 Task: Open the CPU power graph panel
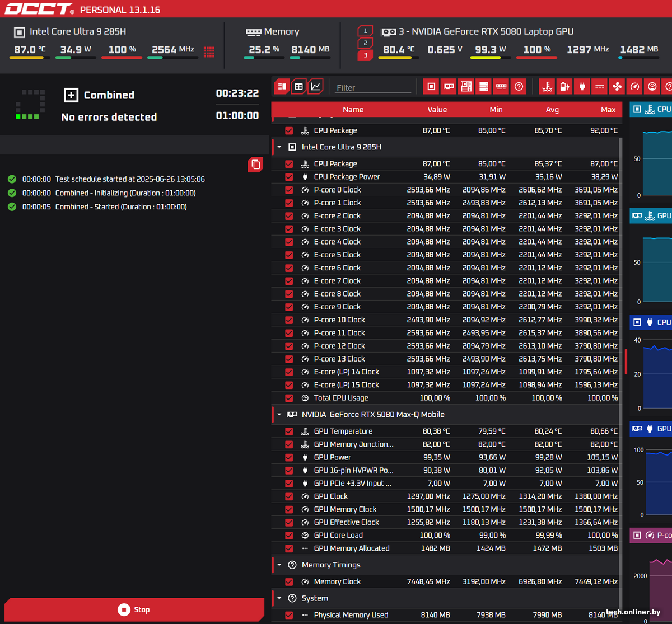[x=651, y=322]
